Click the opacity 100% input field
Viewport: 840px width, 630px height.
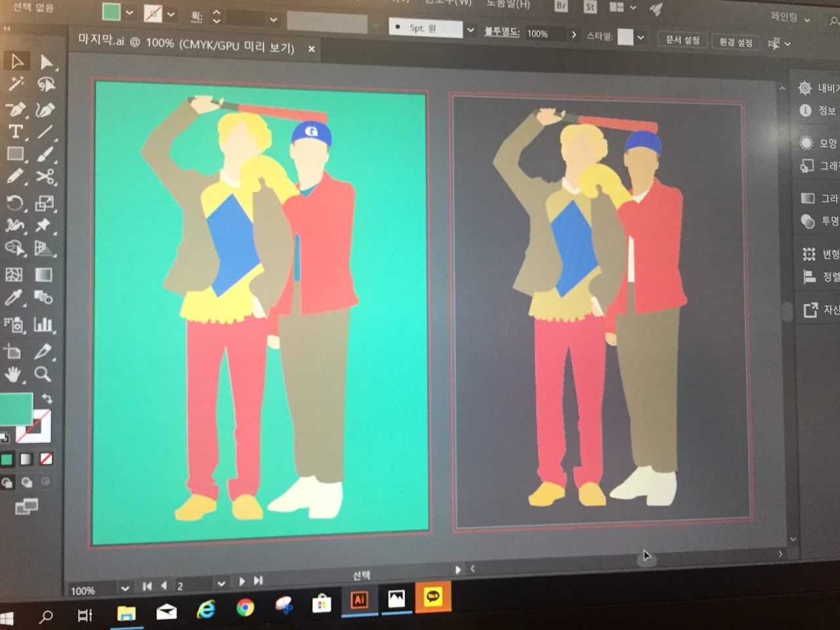[545, 33]
